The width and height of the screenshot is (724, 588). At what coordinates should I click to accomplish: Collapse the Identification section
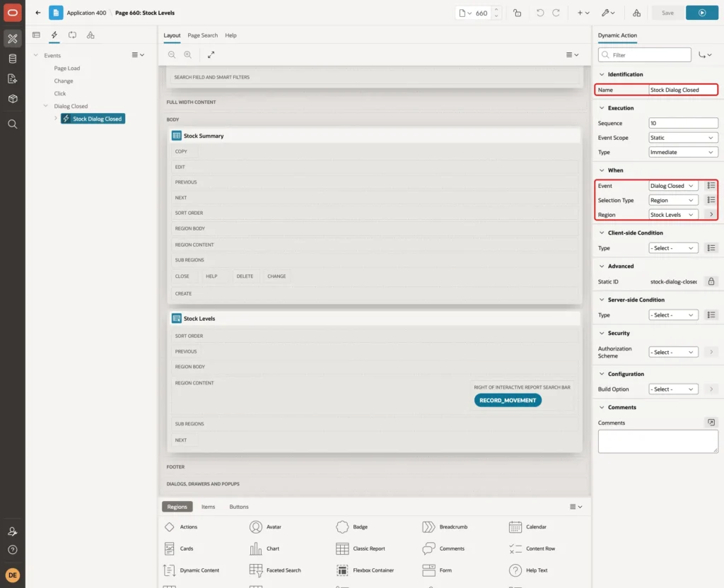click(602, 74)
